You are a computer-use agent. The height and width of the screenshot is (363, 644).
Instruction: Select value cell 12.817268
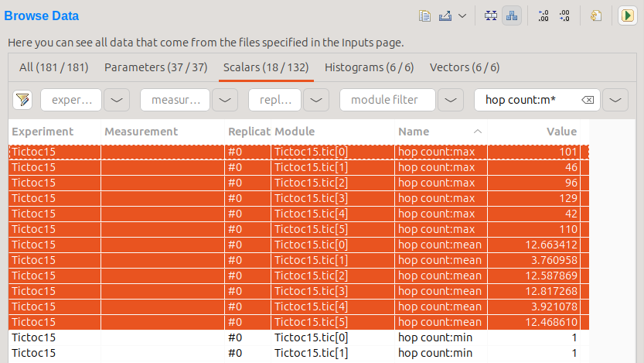point(533,291)
